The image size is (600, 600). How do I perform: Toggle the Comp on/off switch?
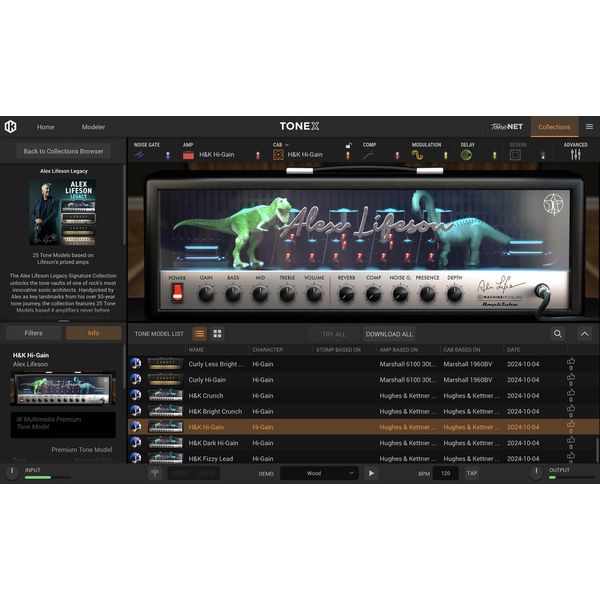(397, 155)
